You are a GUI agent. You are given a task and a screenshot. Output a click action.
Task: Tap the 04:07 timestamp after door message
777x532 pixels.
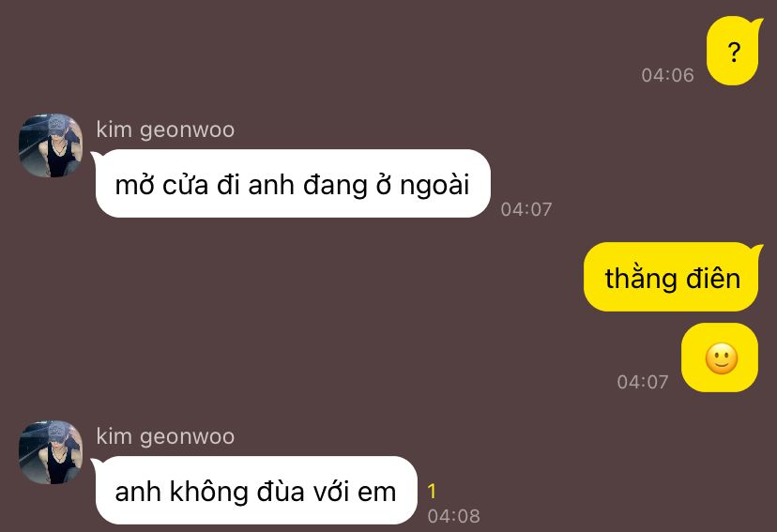pos(526,209)
